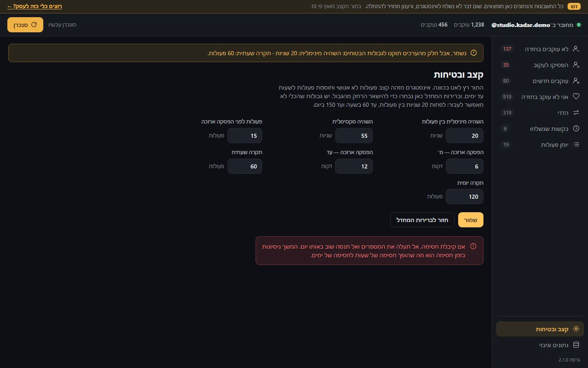Open the "הפסיקו לעקוב" unfollowers icon
Image resolution: width=588 pixels, height=368 pixels.
(576, 65)
